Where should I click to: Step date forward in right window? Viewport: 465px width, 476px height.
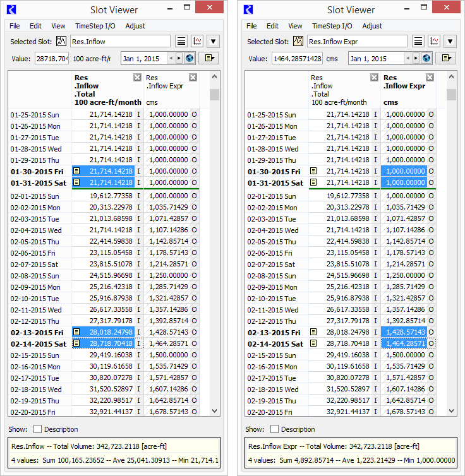pyautogui.click(x=416, y=58)
